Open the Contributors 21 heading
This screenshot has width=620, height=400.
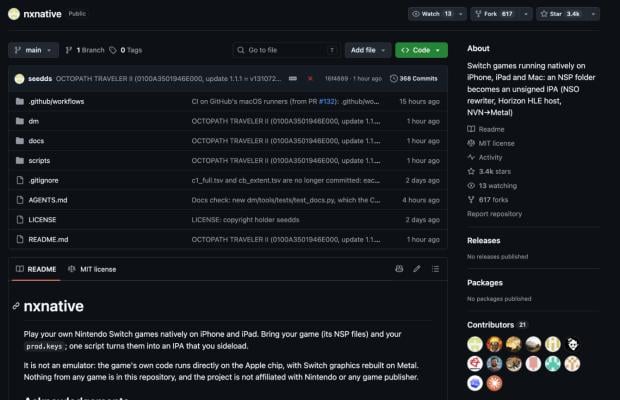click(x=497, y=325)
